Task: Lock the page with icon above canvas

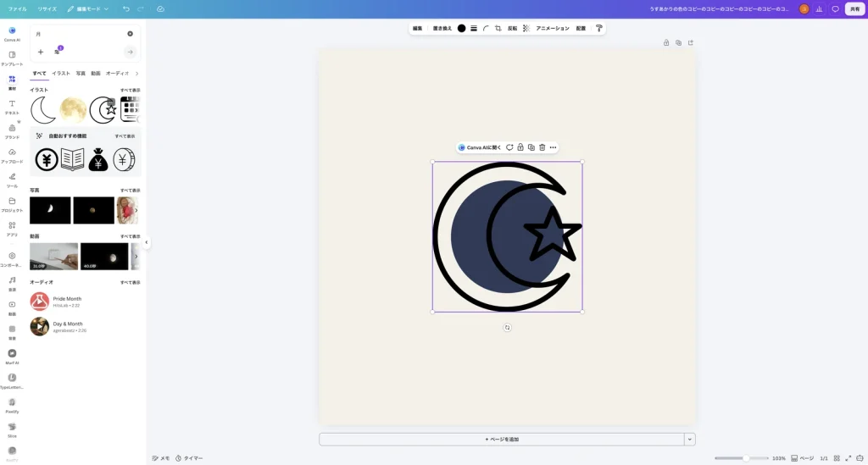Action: 666,42
